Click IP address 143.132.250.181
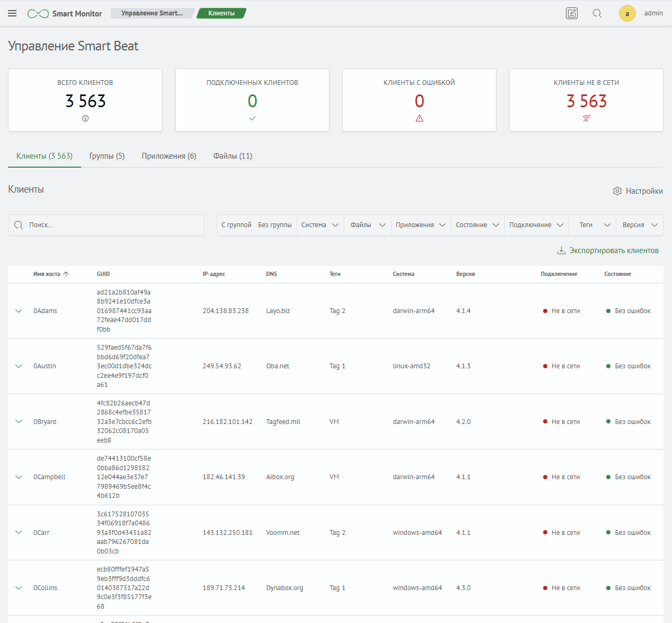The width and height of the screenshot is (672, 623). [228, 533]
